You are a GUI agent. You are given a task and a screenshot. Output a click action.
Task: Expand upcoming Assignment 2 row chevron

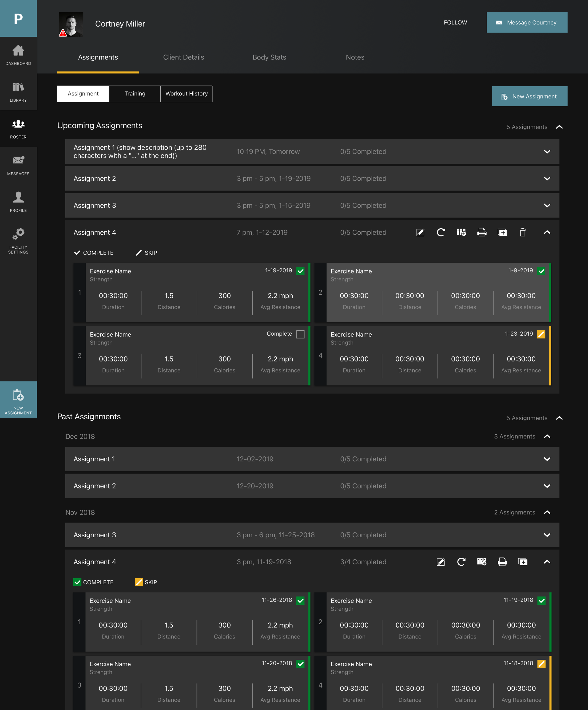[x=547, y=178]
